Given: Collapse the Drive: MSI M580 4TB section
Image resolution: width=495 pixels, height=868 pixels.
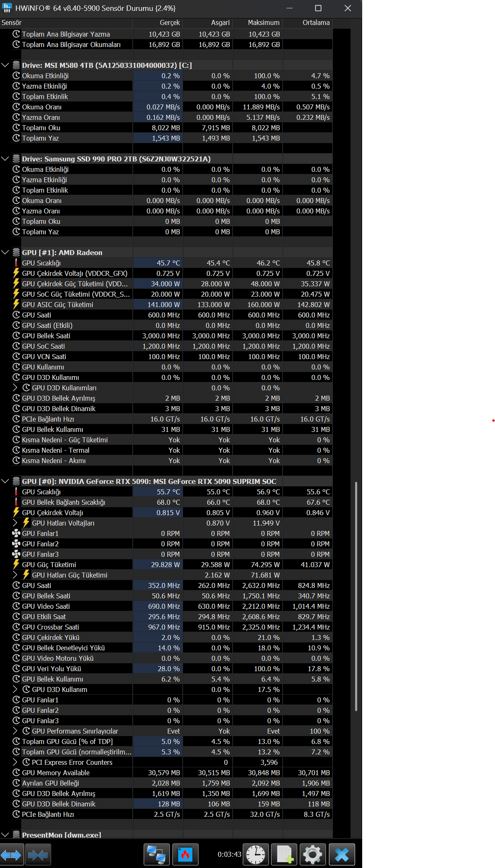Looking at the screenshot, I should 5,65.
